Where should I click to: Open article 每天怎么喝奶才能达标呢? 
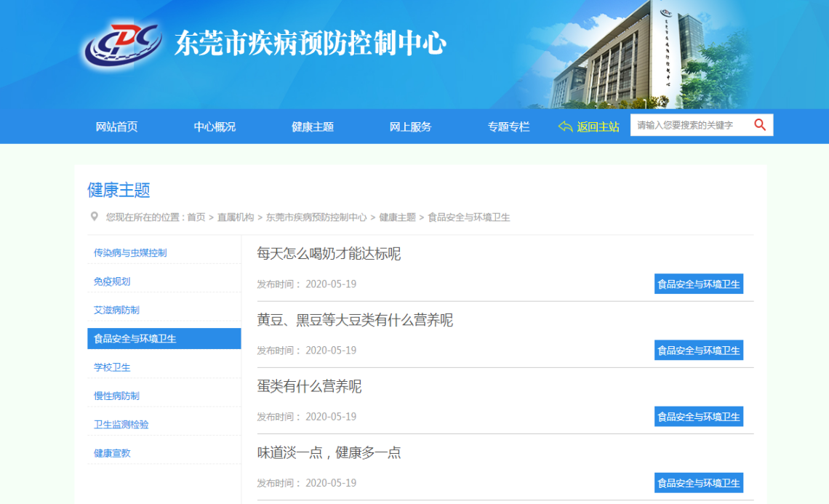point(329,254)
